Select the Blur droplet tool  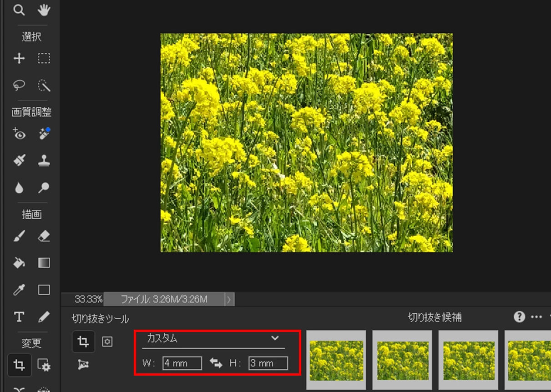(x=19, y=187)
